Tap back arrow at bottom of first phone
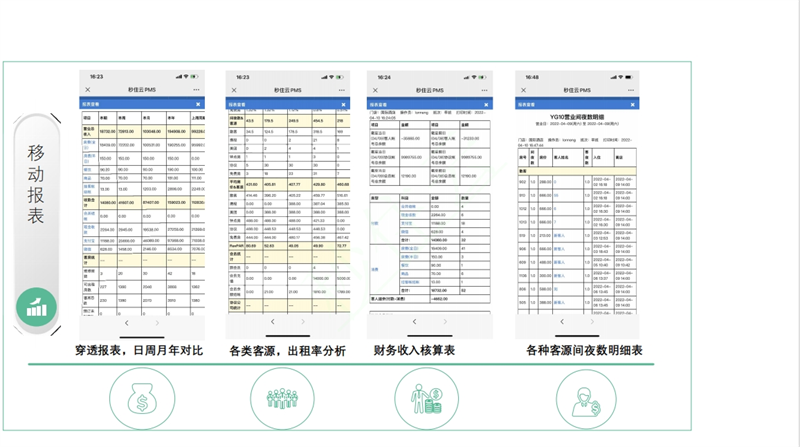Screen dimensions: 800x447 [x=126, y=323]
